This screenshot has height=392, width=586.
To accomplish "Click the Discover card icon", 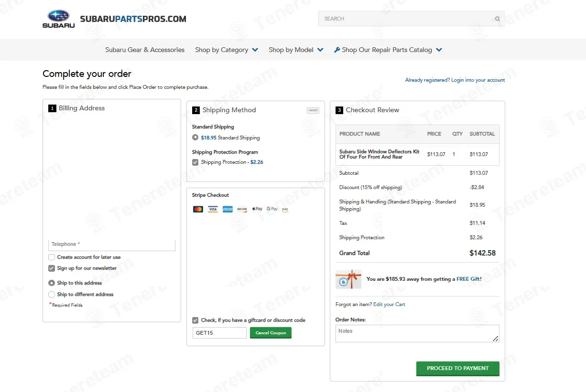I will tap(242, 209).
